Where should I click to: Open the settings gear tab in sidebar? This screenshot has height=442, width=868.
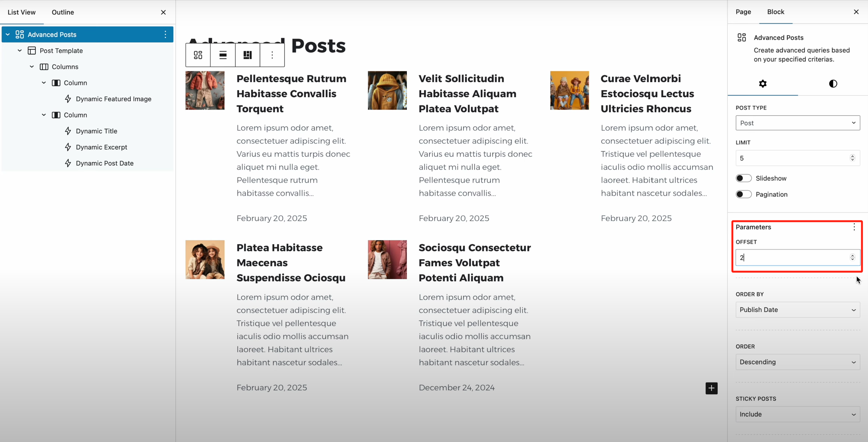(x=763, y=84)
